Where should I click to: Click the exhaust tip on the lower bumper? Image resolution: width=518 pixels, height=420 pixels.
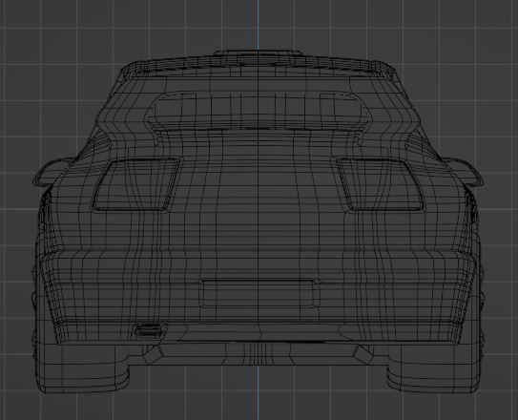pyautogui.click(x=150, y=331)
